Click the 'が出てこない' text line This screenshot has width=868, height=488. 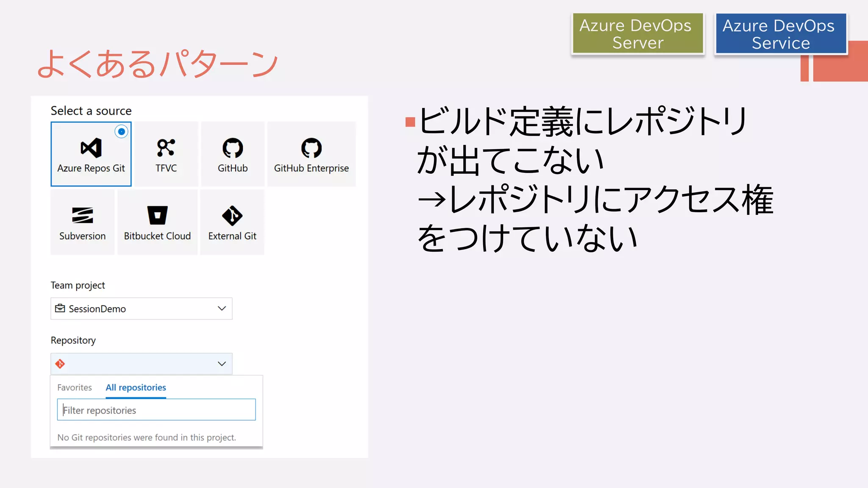pyautogui.click(x=510, y=160)
